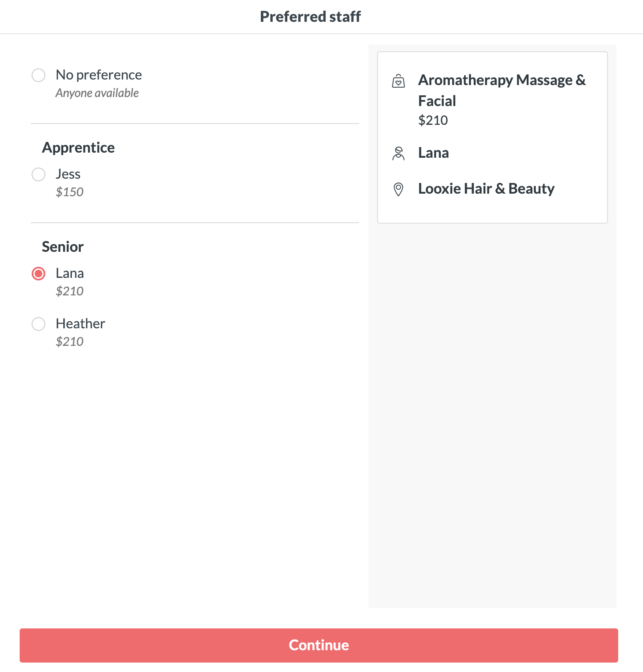Screen dimensions: 643x672
Task: Select the No preference radio button
Action: click(x=38, y=75)
